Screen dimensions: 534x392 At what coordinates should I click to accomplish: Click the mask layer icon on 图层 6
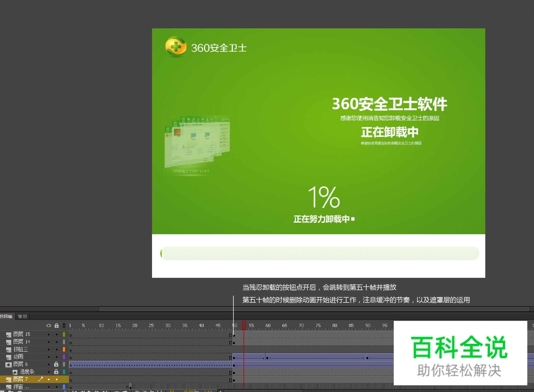8,365
